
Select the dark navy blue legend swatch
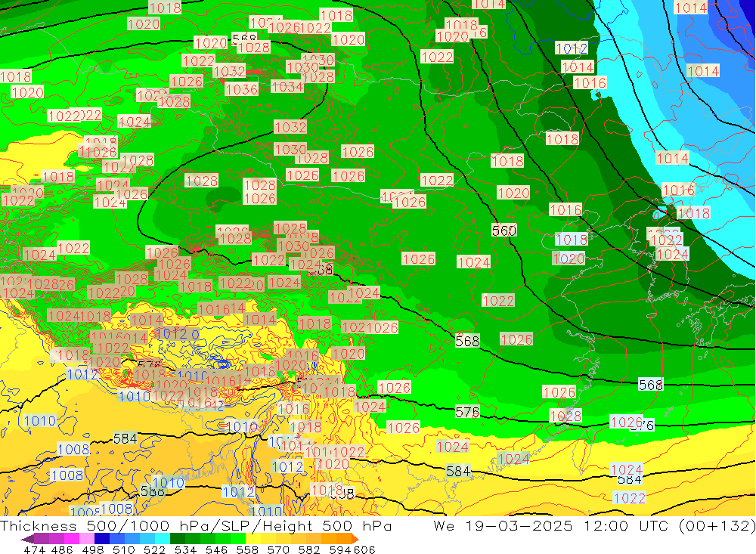coord(102,539)
